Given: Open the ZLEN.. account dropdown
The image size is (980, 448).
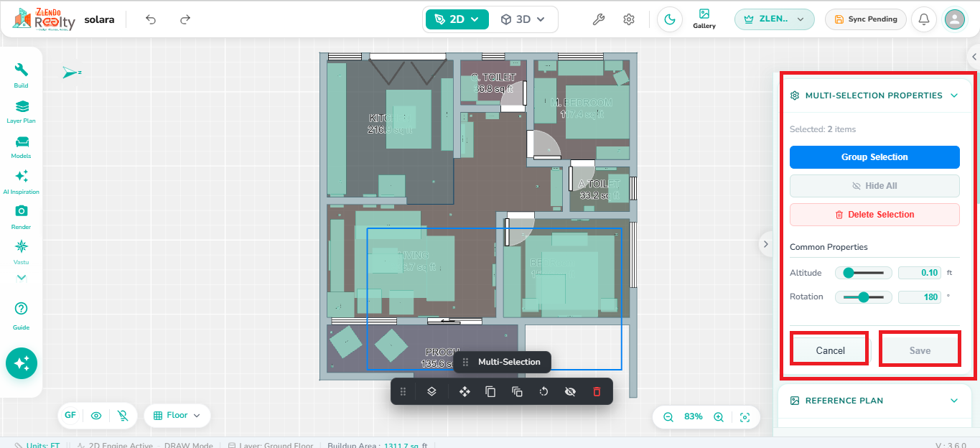Looking at the screenshot, I should pos(775,19).
